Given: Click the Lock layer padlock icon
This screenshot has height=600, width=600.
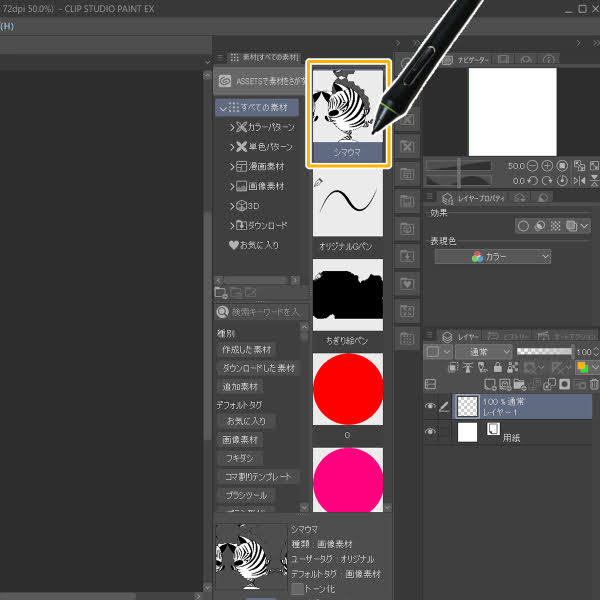Looking at the screenshot, I should tap(497, 368).
